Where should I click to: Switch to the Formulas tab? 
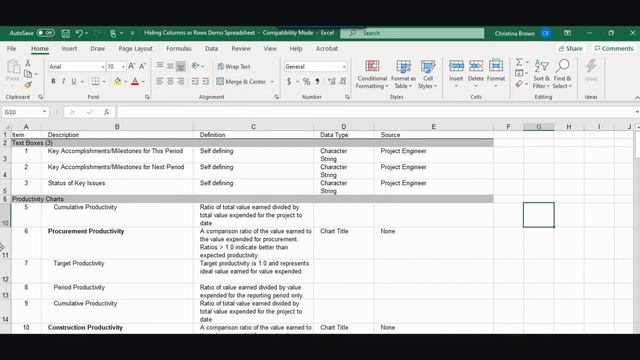[179, 49]
